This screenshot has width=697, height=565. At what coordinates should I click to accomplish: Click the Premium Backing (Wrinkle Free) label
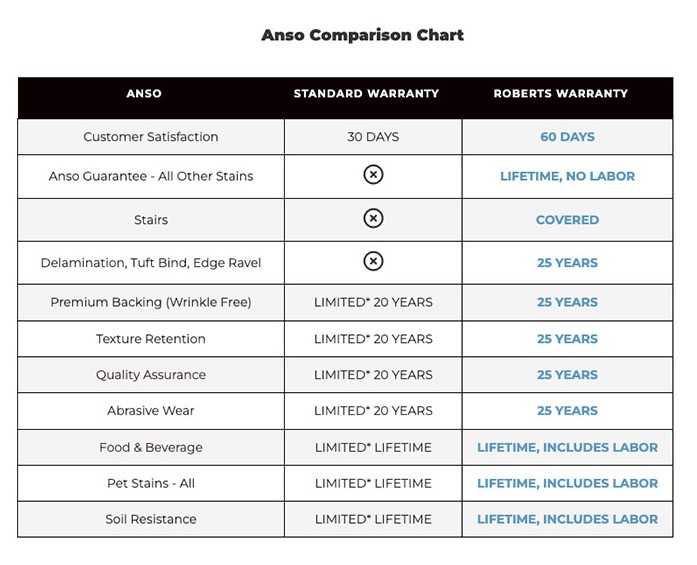pos(151,302)
